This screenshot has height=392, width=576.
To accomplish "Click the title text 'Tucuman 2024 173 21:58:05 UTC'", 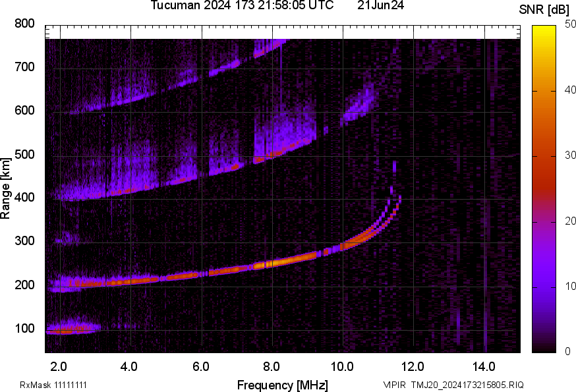I will pos(242,5).
